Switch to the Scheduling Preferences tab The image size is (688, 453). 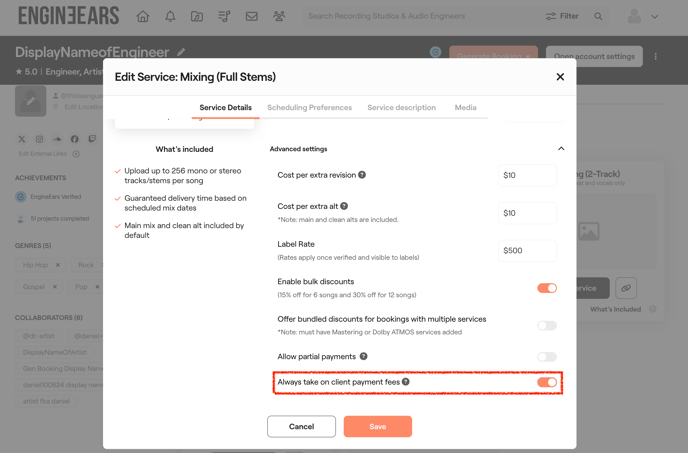[309, 107]
